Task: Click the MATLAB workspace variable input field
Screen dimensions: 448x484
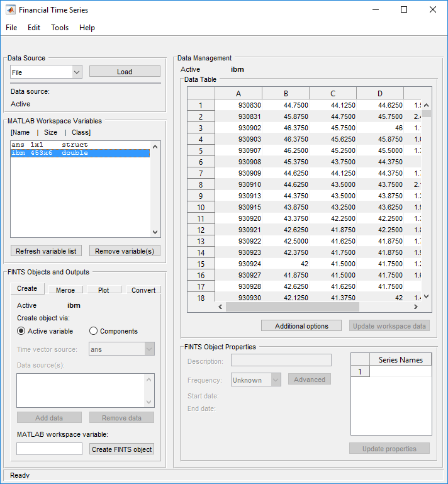Action: coord(49,449)
